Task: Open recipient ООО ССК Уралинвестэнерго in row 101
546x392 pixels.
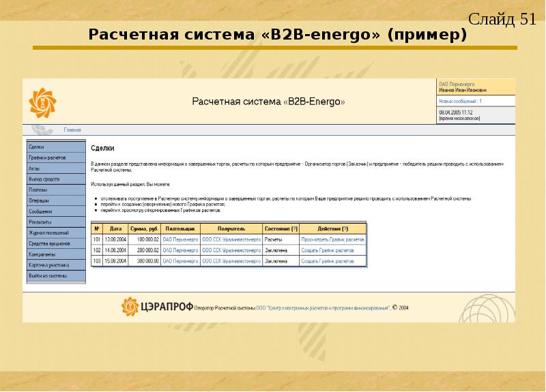Action: click(231, 240)
